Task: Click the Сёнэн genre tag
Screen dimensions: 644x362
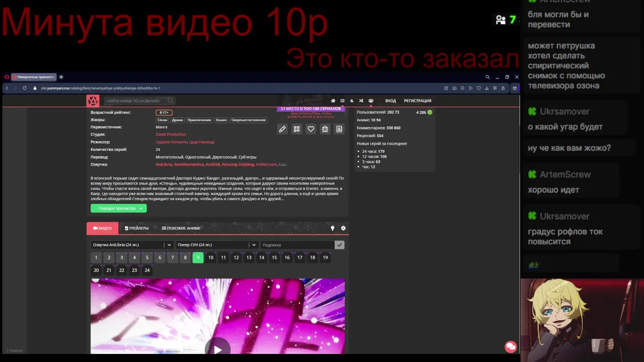Action: (x=162, y=120)
